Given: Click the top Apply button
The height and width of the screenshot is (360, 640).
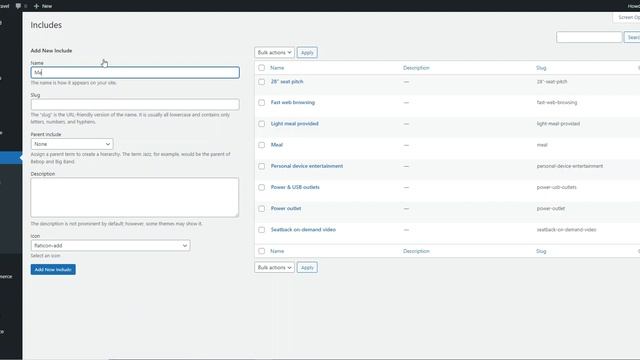Looking at the screenshot, I should click(307, 53).
